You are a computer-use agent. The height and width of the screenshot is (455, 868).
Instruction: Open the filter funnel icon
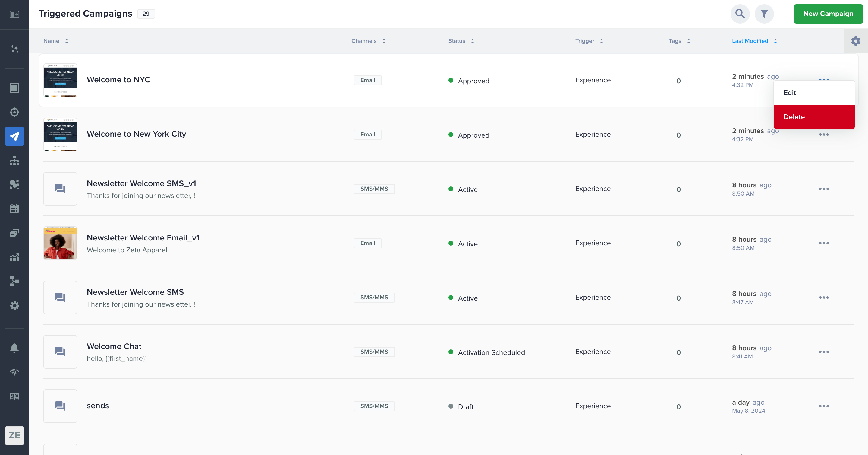click(764, 14)
